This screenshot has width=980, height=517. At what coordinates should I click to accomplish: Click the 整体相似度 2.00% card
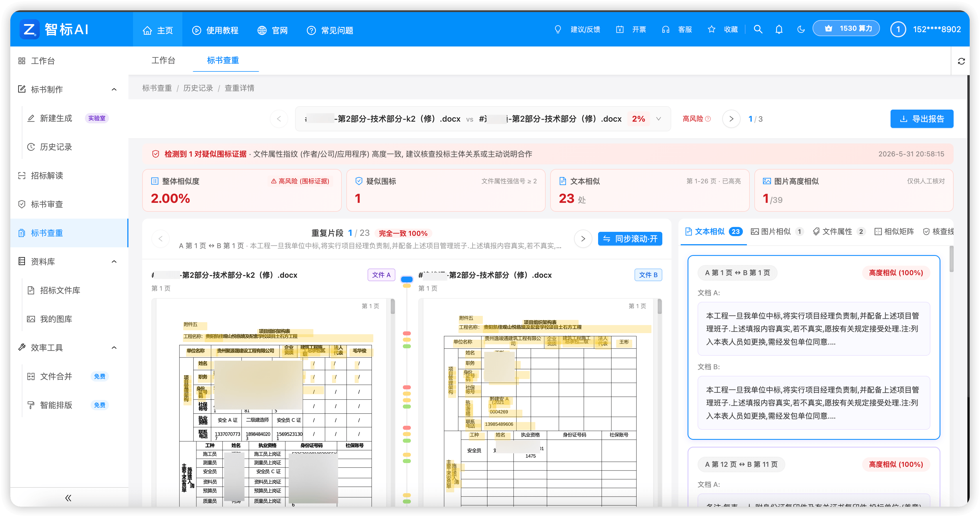[x=242, y=190]
